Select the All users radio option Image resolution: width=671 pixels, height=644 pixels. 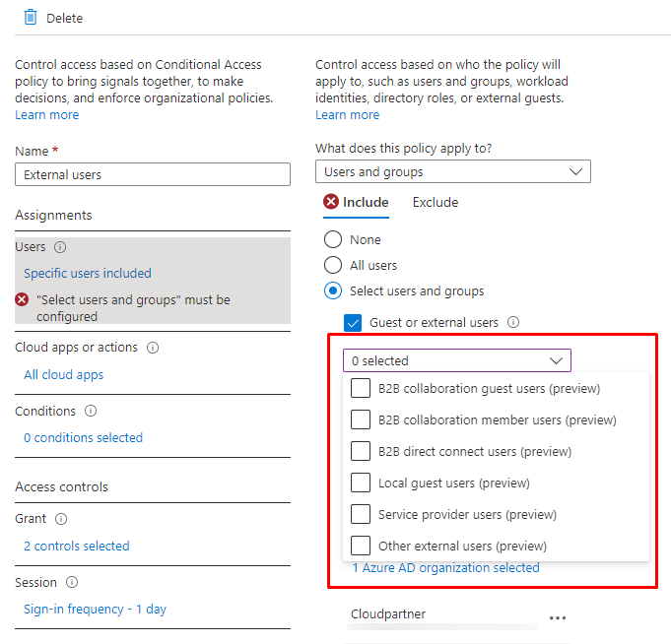pos(333,265)
